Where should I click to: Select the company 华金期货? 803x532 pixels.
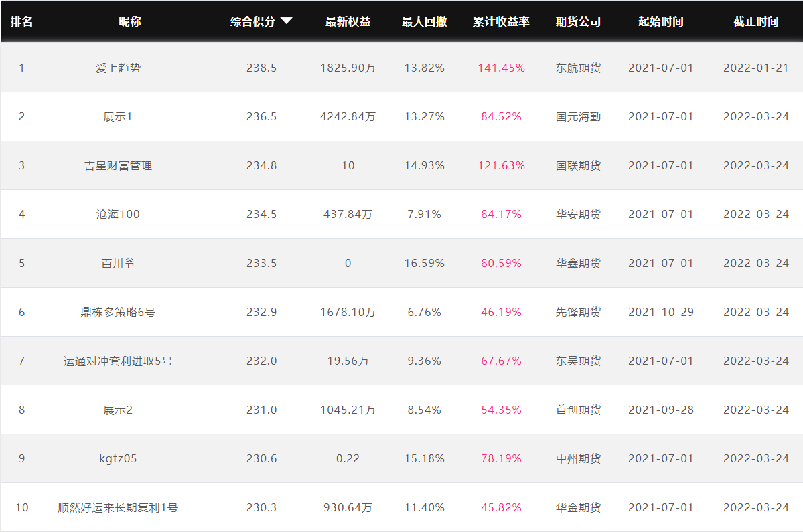578,507
